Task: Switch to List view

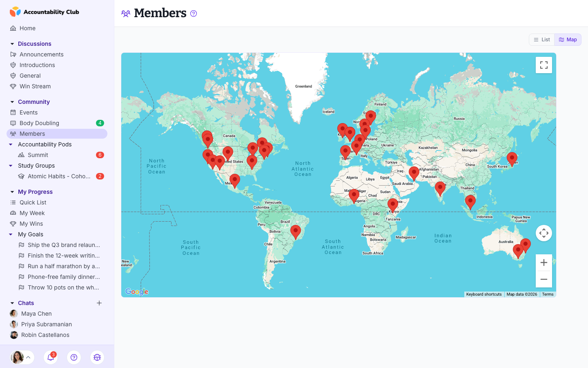Action: pos(542,40)
